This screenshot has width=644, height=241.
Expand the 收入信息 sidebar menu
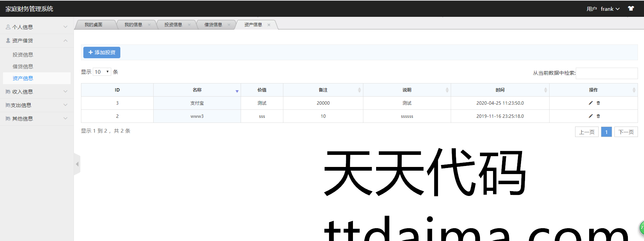tap(37, 92)
